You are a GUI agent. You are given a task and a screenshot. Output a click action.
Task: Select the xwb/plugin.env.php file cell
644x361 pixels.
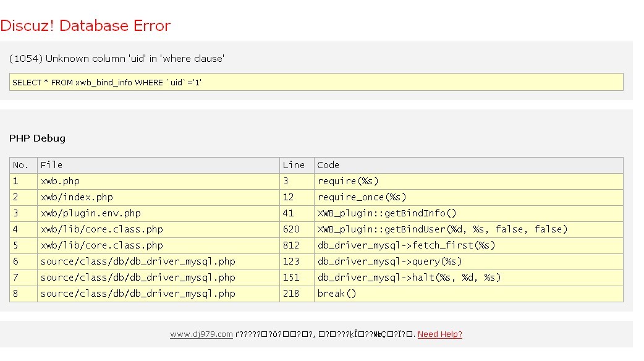coord(159,213)
